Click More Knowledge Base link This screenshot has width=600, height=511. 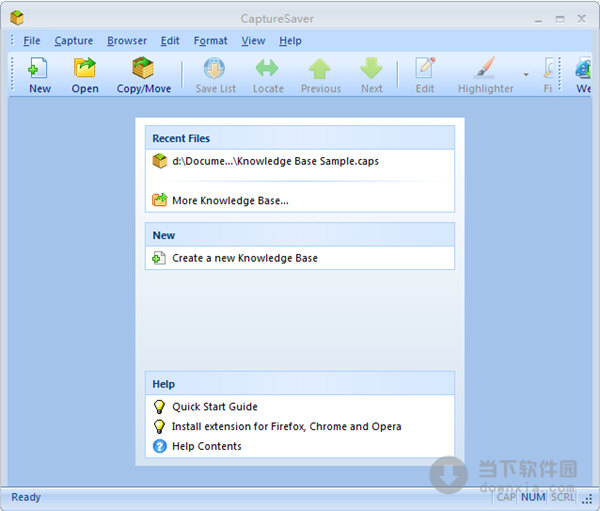coord(230,201)
